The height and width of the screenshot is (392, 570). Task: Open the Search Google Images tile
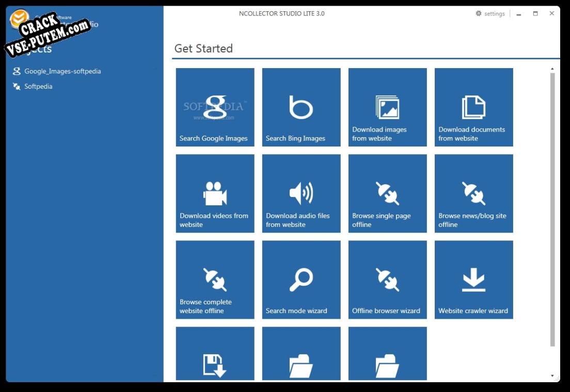pyautogui.click(x=215, y=107)
